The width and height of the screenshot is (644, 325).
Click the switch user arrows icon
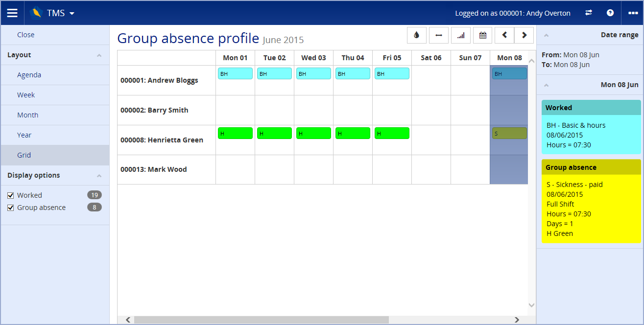(x=589, y=13)
